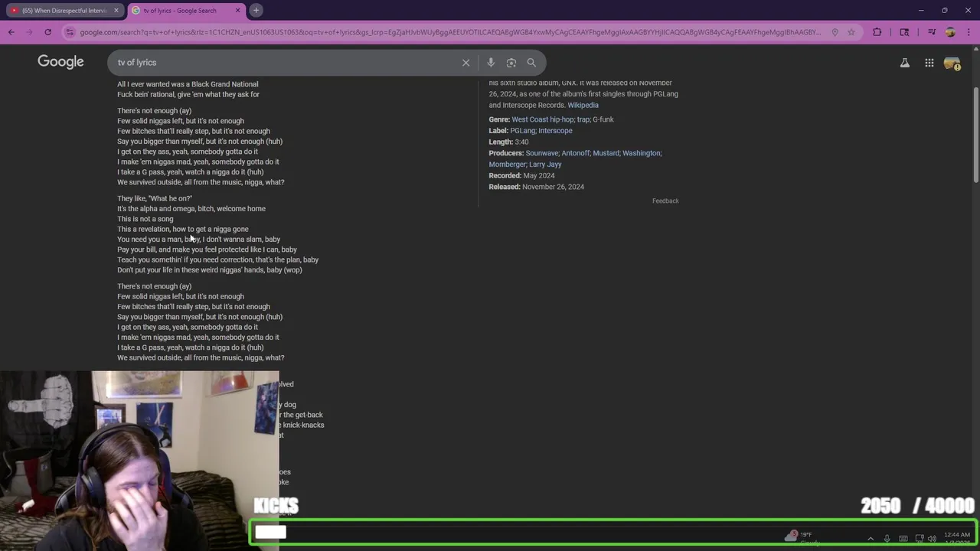
Task: Open the Interscope label link
Action: coord(555,131)
